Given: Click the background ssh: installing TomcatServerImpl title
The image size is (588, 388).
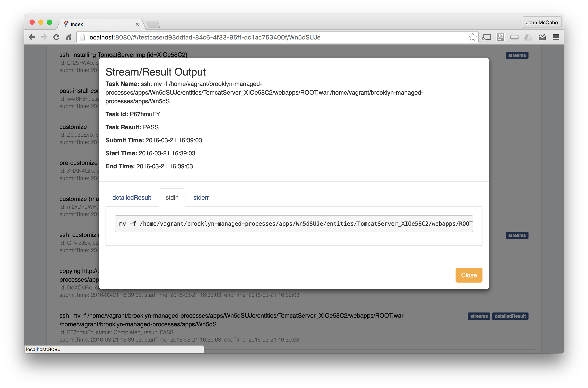Looking at the screenshot, I should tap(123, 55).
